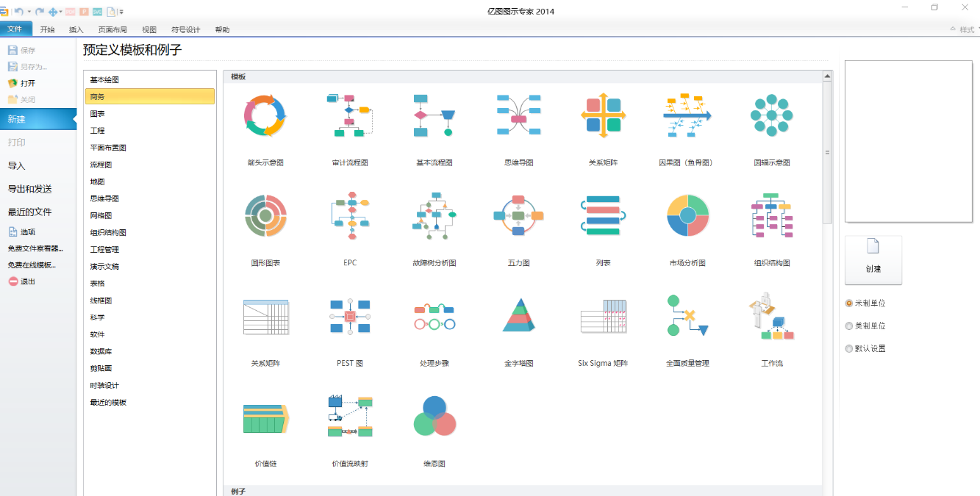Screen dimensions: 980x496
Task: Click the Redo icon in quick access toolbar
Action: [x=40, y=11]
